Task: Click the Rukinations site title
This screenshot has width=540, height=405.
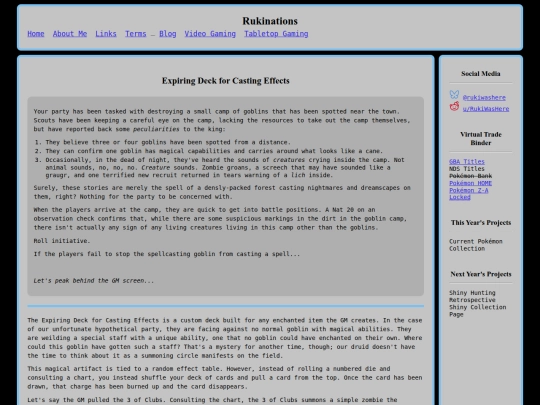Action: pos(270,21)
